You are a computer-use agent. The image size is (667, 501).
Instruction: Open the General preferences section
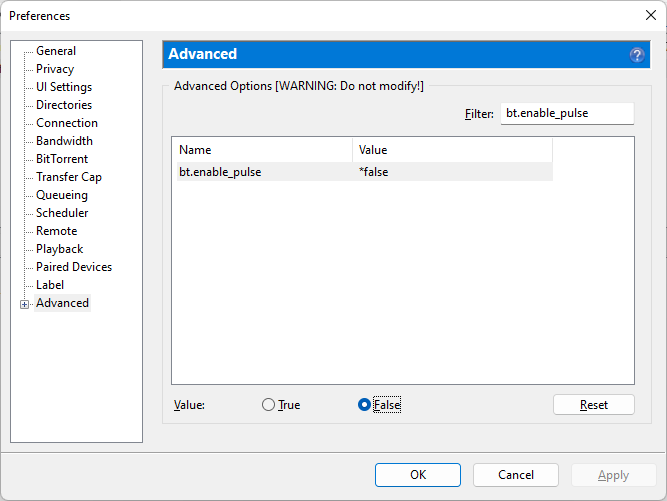[56, 51]
